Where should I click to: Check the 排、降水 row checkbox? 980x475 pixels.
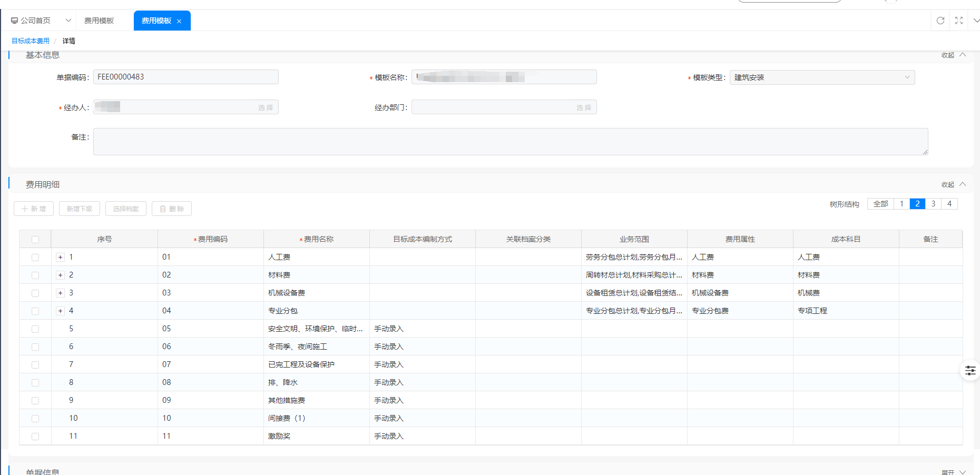pyautogui.click(x=35, y=383)
